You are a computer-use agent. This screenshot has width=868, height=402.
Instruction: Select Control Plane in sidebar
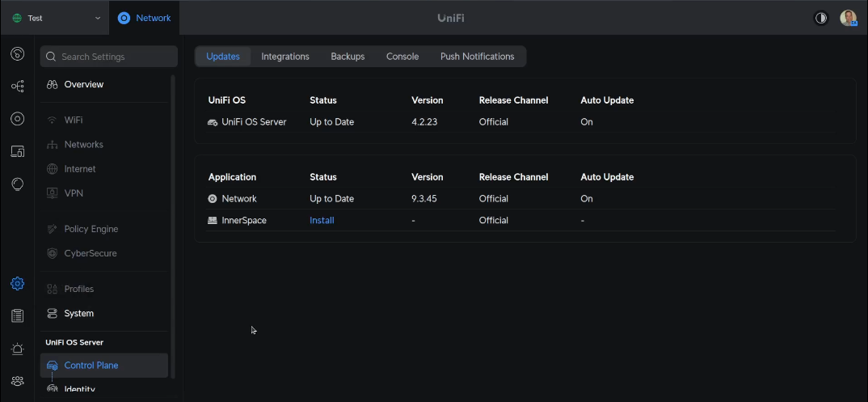click(103, 366)
